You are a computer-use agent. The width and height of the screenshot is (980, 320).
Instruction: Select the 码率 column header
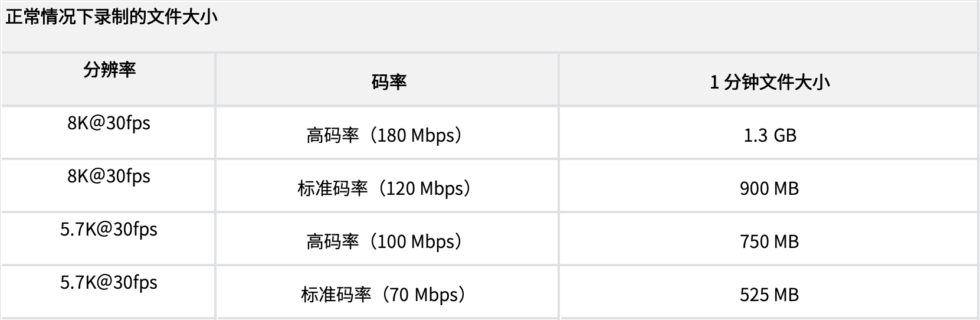[389, 81]
